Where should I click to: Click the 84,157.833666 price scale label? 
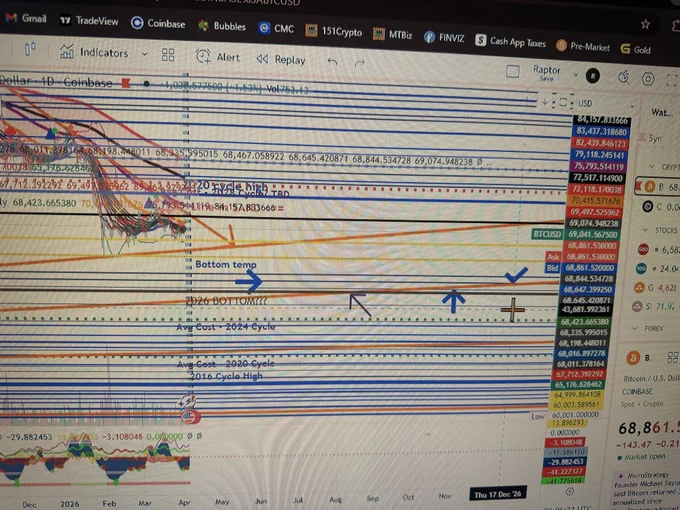(602, 120)
